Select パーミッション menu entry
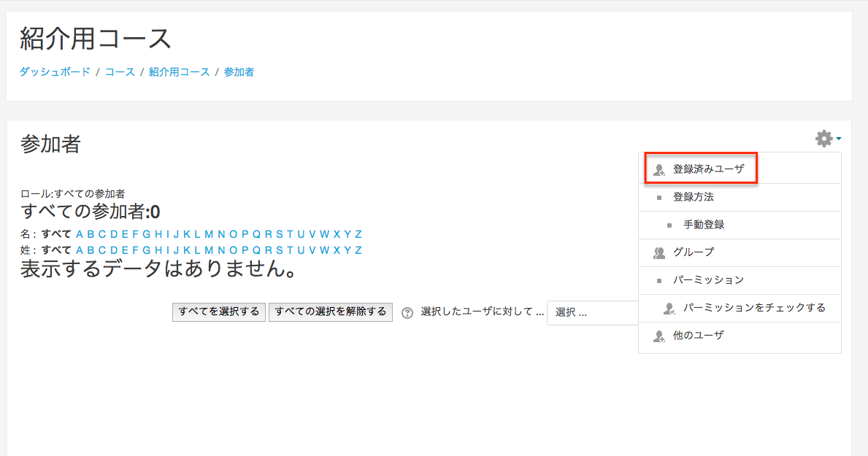Screen dimensions: 868x456 point(708,280)
